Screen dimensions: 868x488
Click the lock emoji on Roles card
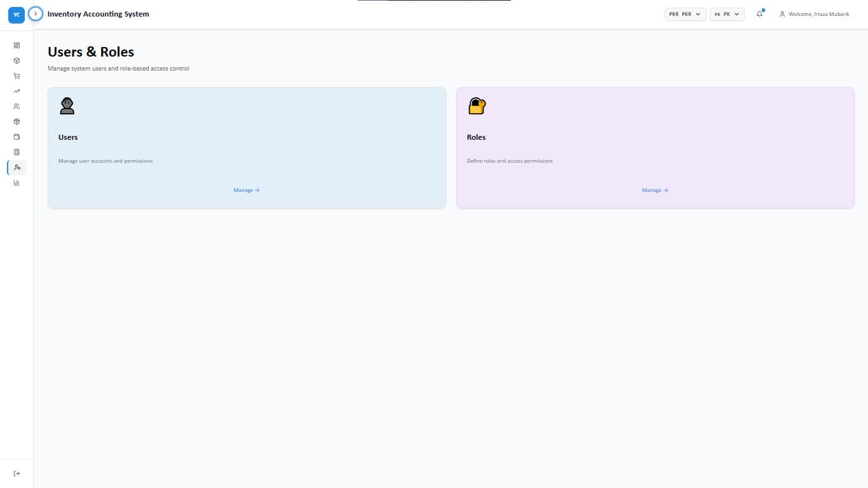point(477,105)
